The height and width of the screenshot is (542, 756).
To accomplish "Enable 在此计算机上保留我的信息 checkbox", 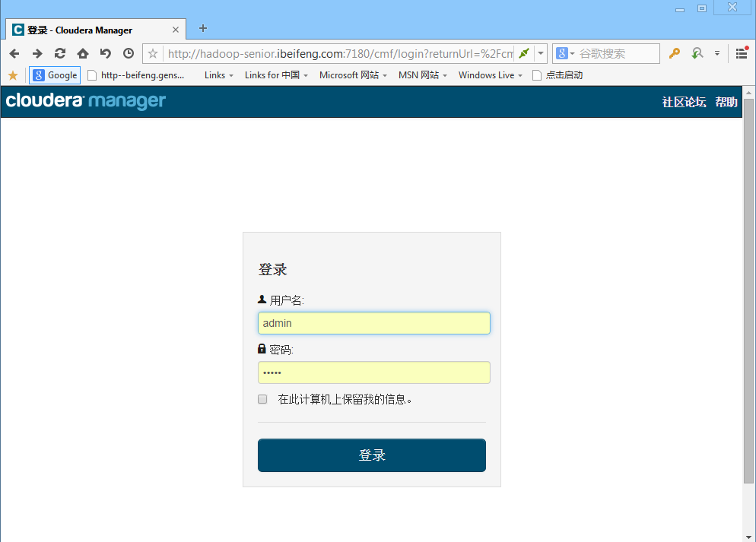I will 262,399.
